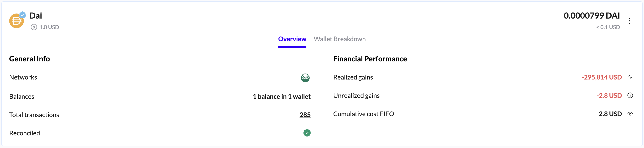Switch to the Overview tab

tap(292, 39)
